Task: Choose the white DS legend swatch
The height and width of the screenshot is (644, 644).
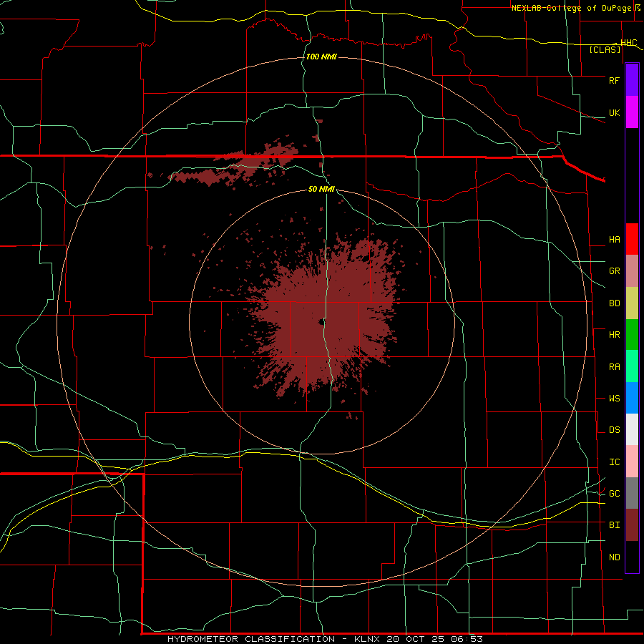Action: [632, 429]
